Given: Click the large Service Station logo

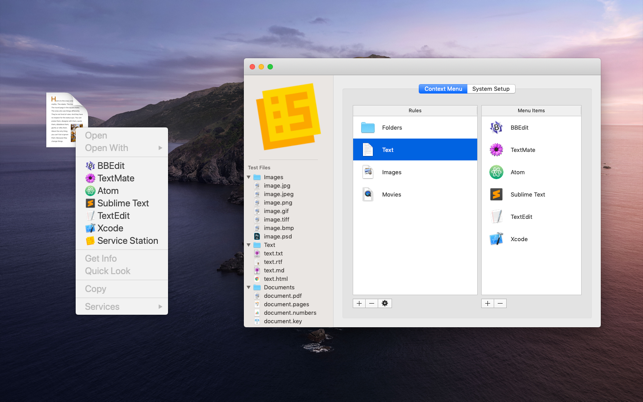Looking at the screenshot, I should pos(288,116).
